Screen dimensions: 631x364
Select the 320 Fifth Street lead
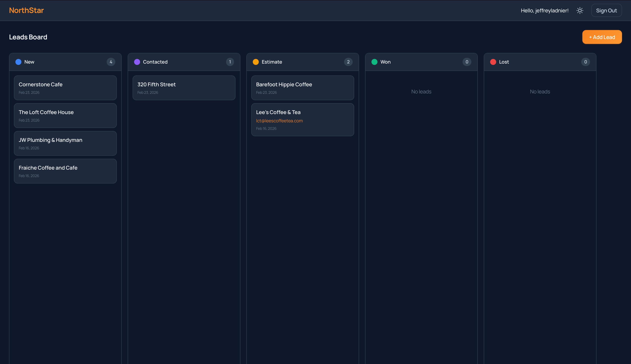(184, 88)
